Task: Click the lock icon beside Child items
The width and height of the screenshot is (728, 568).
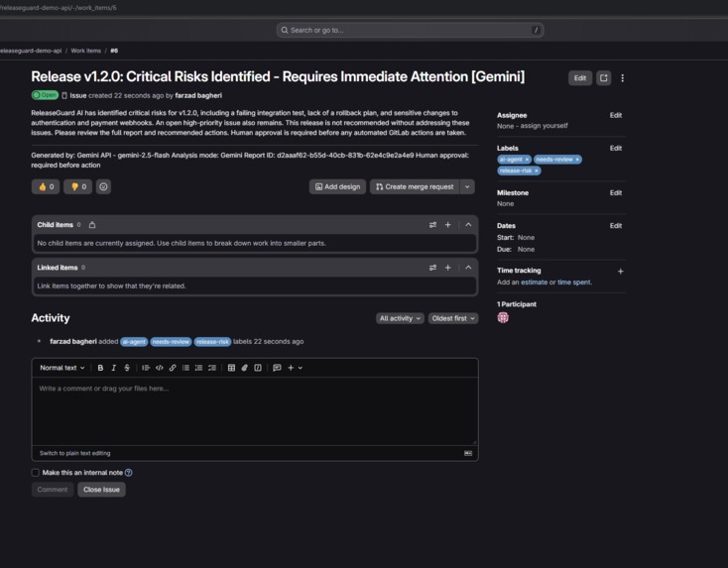Action: coord(92,225)
